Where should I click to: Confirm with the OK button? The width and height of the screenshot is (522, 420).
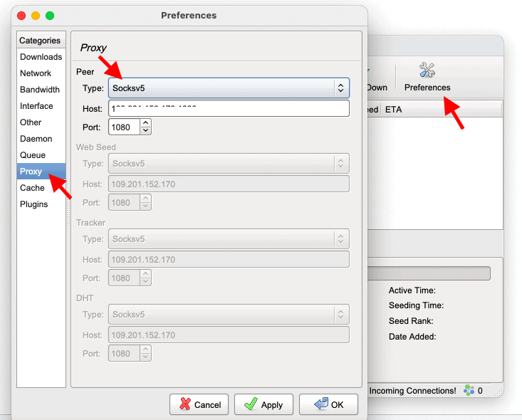pos(328,404)
